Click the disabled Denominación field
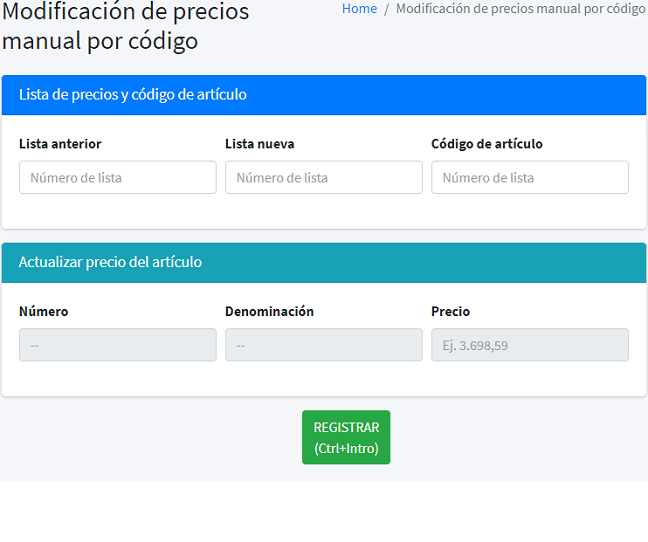The height and width of the screenshot is (542, 648). click(324, 345)
